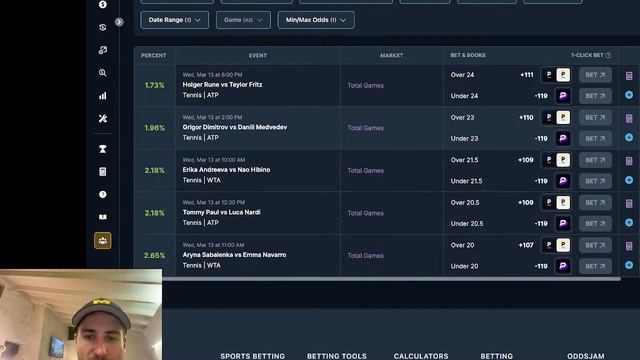This screenshot has width=640, height=360.
Task: Click the 1.73% percent value
Action: [154, 85]
